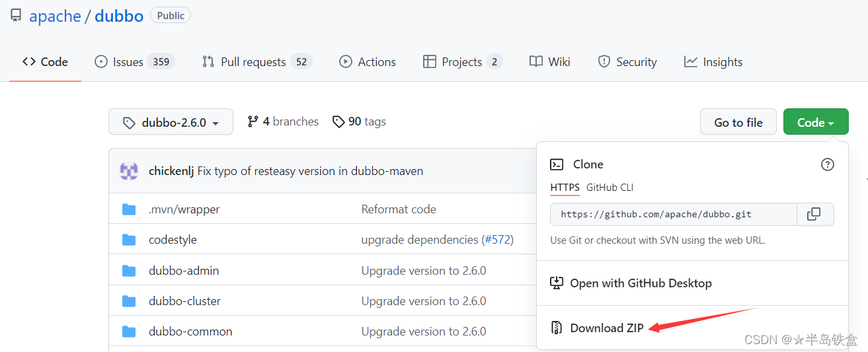This screenshot has width=868, height=352.
Task: Open the Actions tab
Action: tap(368, 62)
